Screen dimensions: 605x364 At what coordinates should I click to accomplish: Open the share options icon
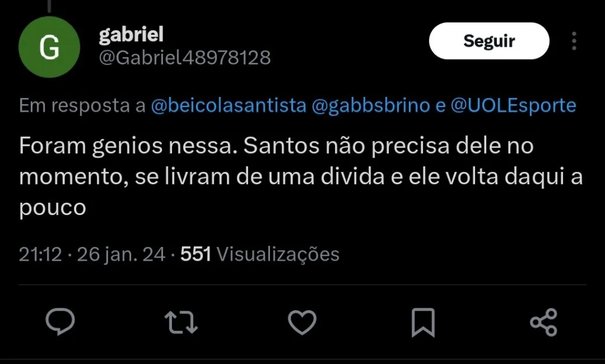tap(544, 323)
